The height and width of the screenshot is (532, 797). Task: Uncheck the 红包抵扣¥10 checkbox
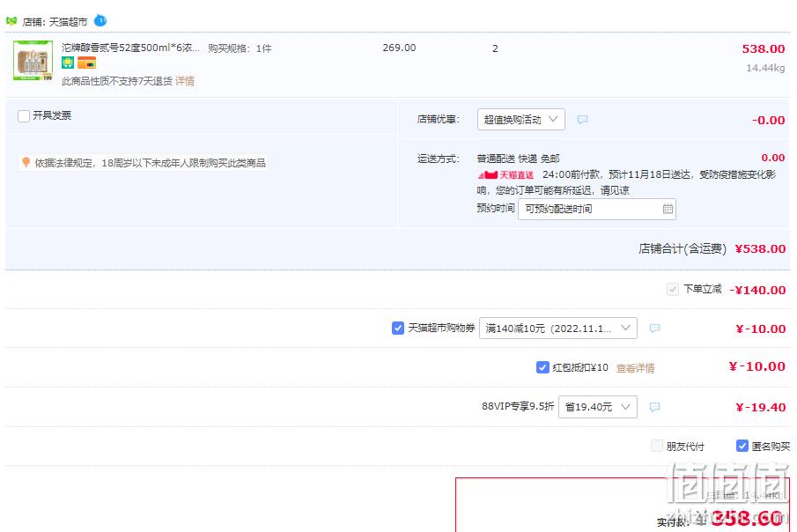pos(542,367)
